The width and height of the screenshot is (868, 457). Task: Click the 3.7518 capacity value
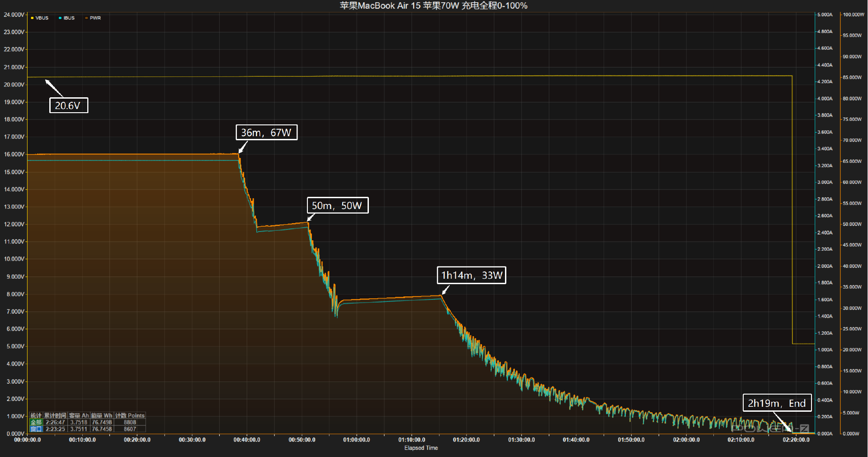coord(79,422)
